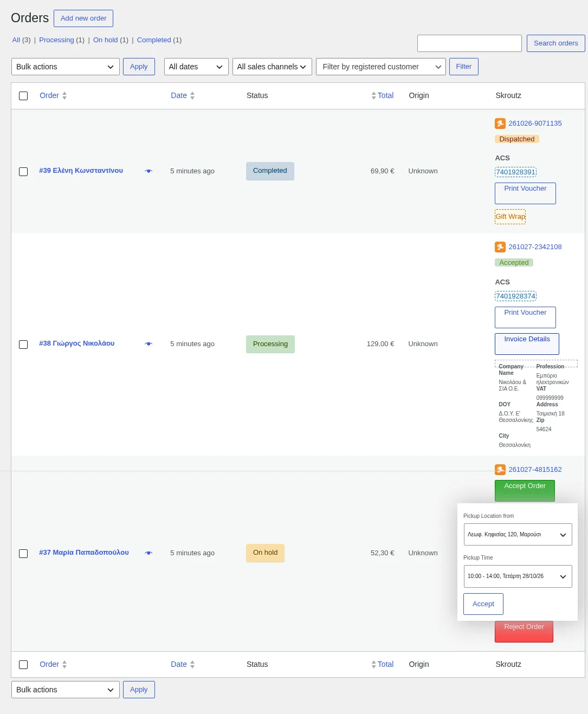The width and height of the screenshot is (588, 714).
Task: Sort by Order using header sort arrows
Action: (64, 96)
